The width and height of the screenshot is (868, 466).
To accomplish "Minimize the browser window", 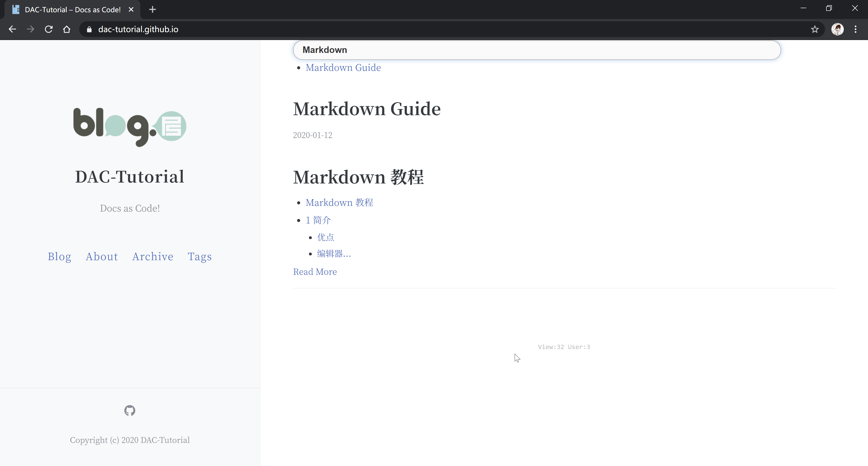I will (803, 8).
